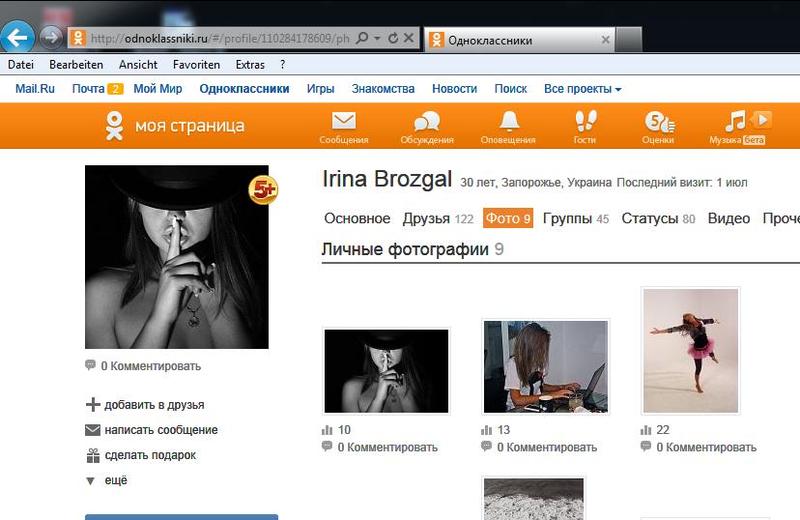Image resolution: width=800 pixels, height=520 pixels.
Task: Open Обсуждения speech bubbles icon
Action: click(x=427, y=121)
